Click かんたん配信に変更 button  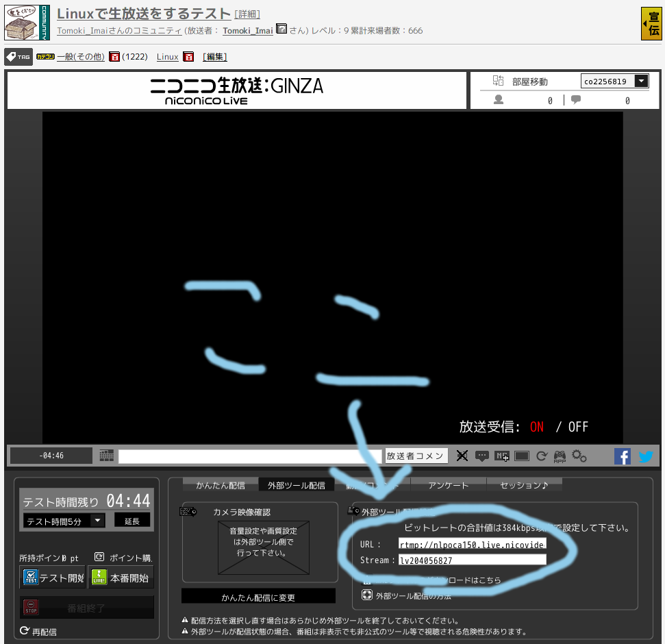pos(258,597)
